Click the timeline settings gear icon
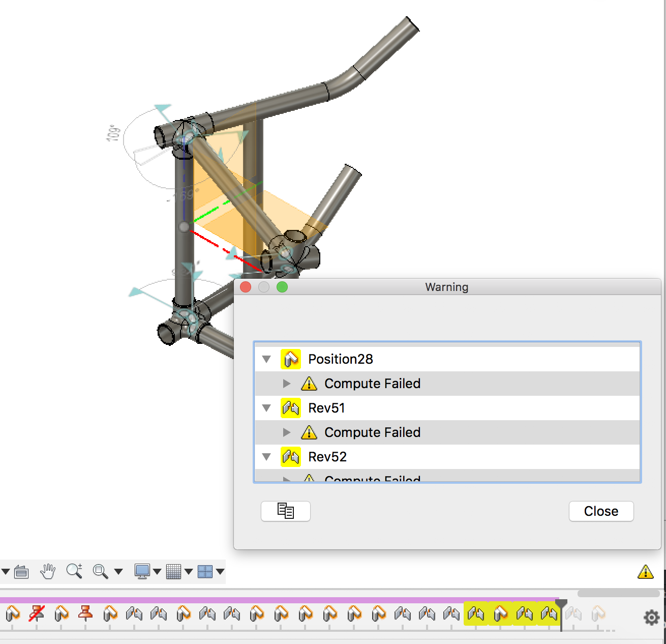 (x=651, y=618)
